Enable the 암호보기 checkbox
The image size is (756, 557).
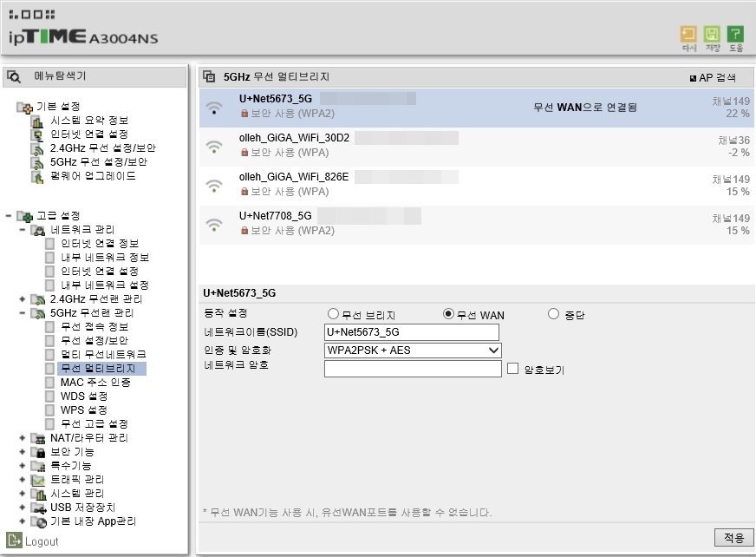click(x=512, y=368)
